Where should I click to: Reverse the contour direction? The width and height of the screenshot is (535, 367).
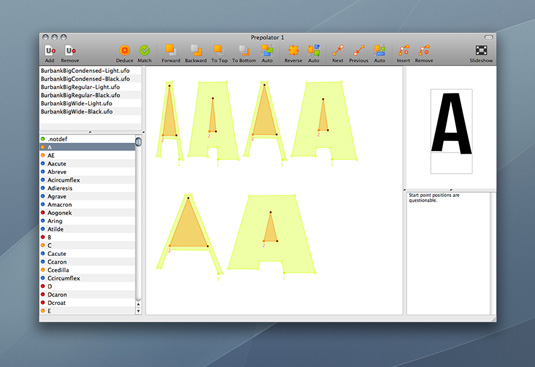293,50
